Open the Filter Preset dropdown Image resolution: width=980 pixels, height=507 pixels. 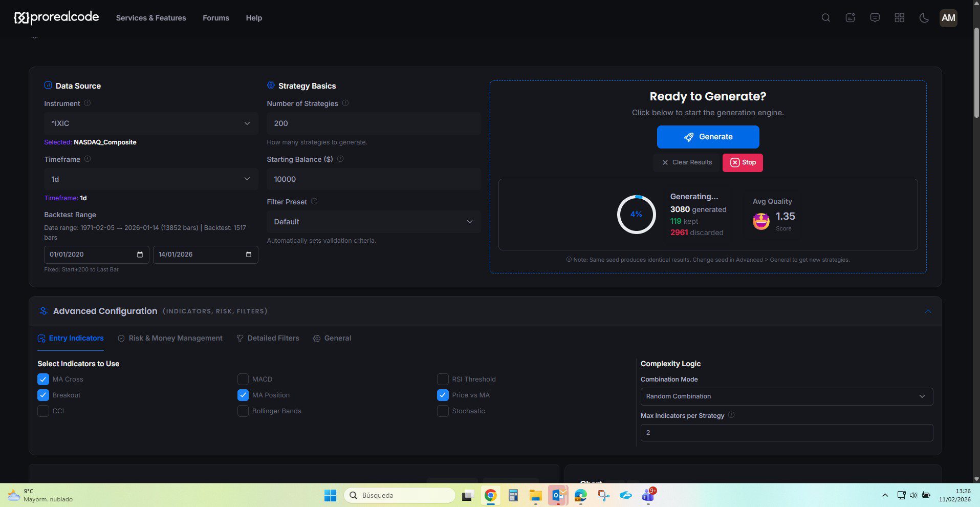[374, 222]
